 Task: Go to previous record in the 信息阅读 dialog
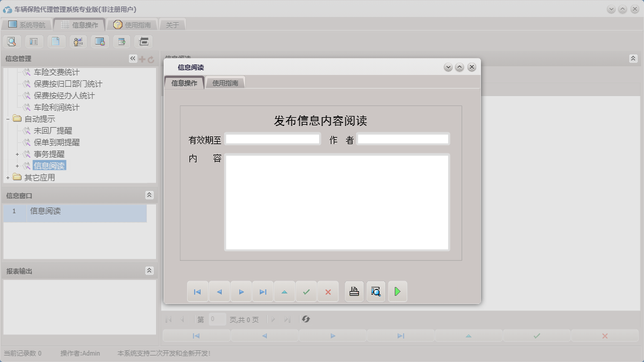[x=219, y=292]
